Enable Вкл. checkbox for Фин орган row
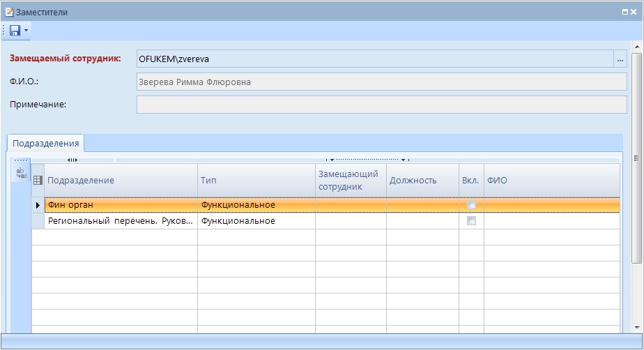The width and height of the screenshot is (644, 350). coord(471,205)
